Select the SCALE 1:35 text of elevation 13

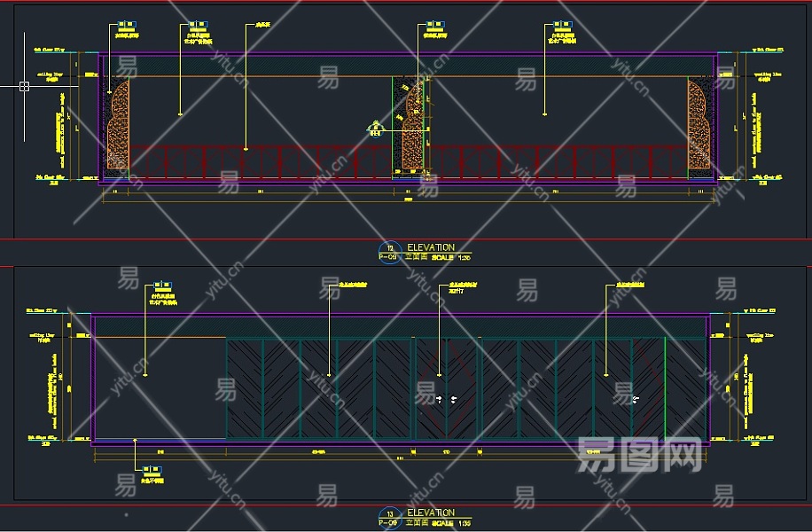click(x=450, y=523)
